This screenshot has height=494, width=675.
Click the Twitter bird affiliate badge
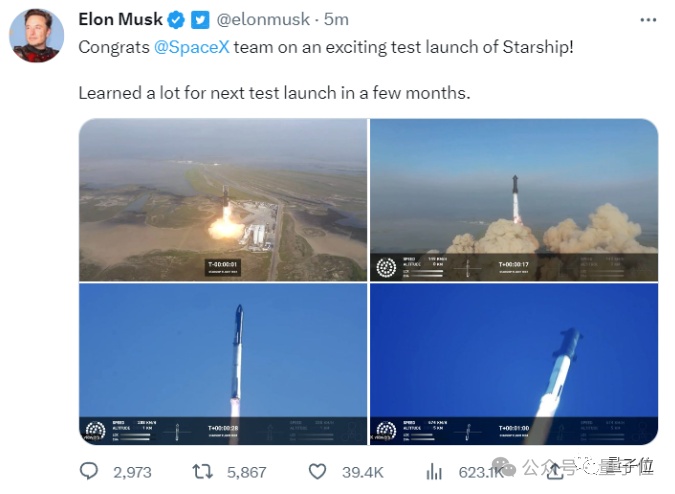200,20
